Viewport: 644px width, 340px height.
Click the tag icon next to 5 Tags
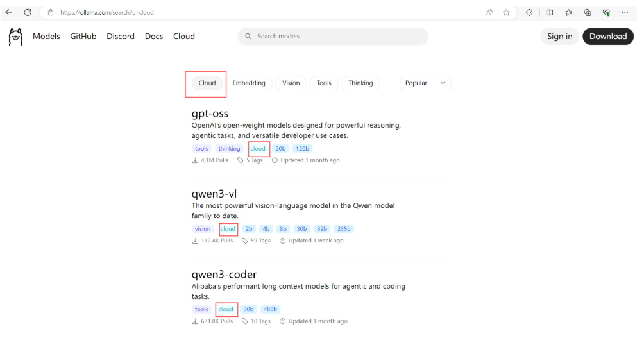(241, 160)
